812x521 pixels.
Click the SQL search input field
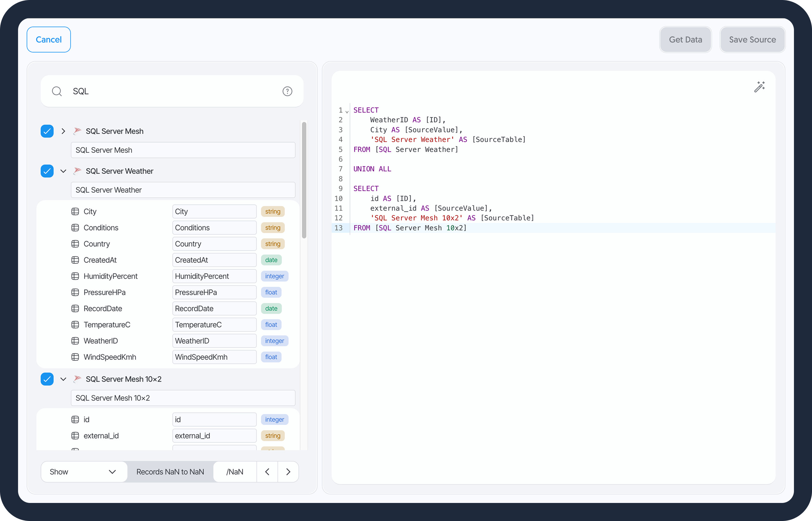(172, 91)
